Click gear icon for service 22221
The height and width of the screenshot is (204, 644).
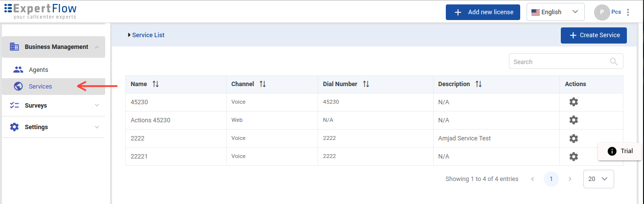(x=574, y=157)
